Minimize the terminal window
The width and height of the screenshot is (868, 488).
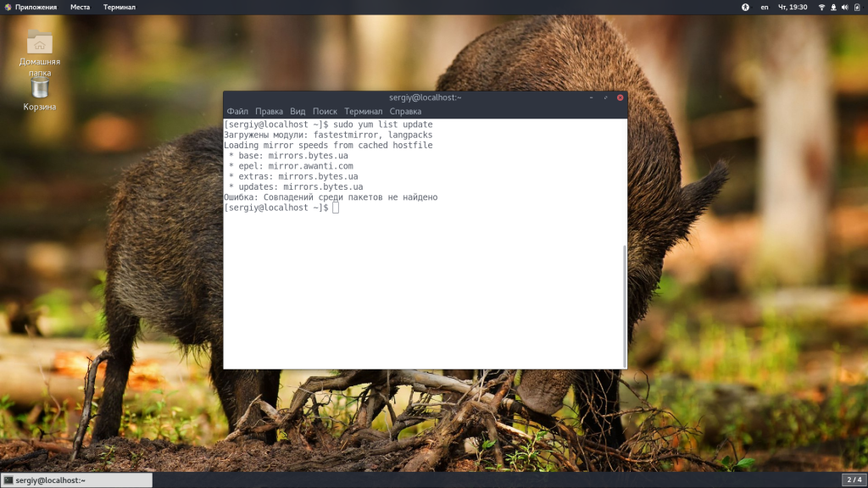591,97
